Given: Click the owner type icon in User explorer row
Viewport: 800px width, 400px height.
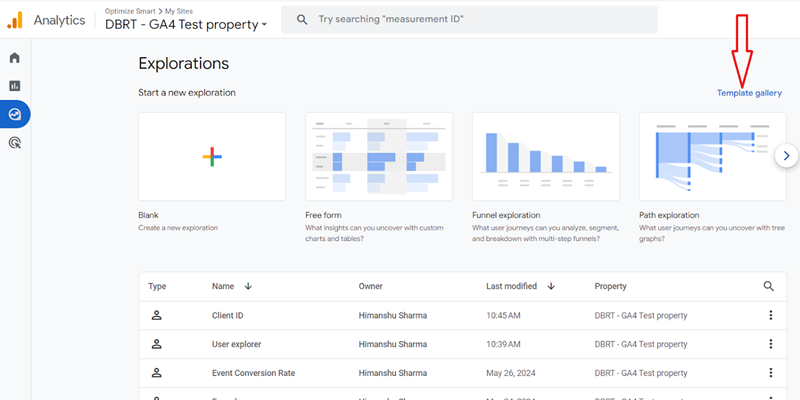Looking at the screenshot, I should click(156, 344).
